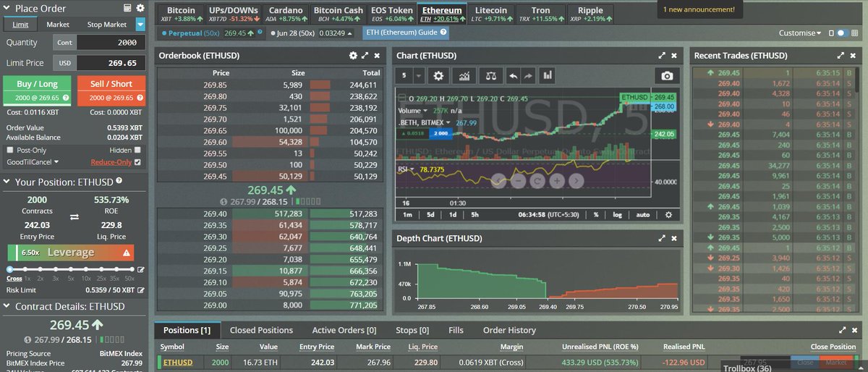Click the swap arrows icon in Your Position
Image resolution: width=868 pixels, height=372 pixels.
click(x=74, y=216)
